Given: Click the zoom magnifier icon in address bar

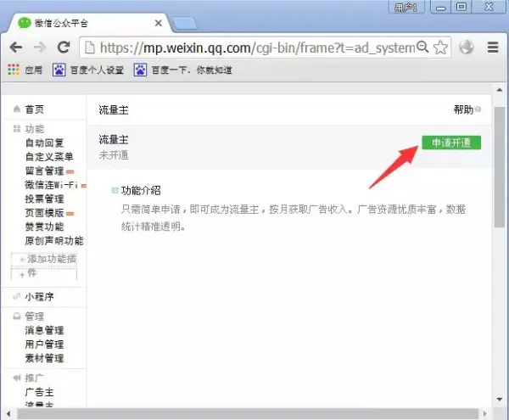Looking at the screenshot, I should pos(422,47).
